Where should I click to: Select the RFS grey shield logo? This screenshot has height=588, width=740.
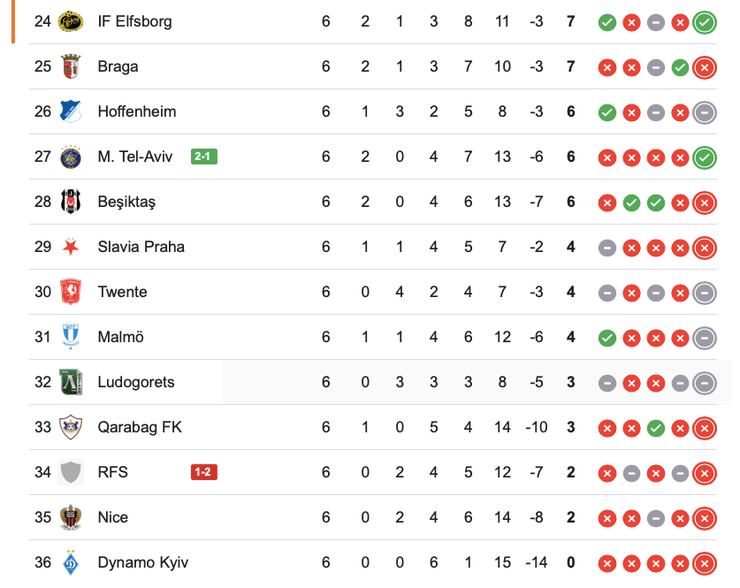coord(70,472)
